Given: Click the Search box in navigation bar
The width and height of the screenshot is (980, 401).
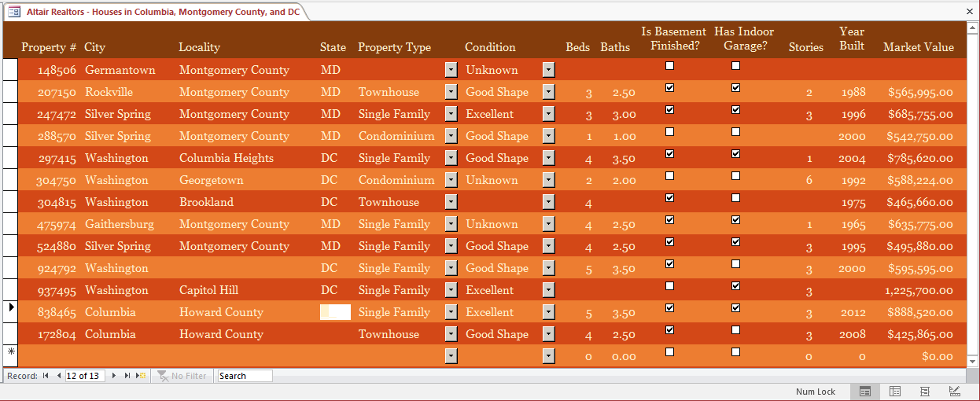Looking at the screenshot, I should [245, 376].
